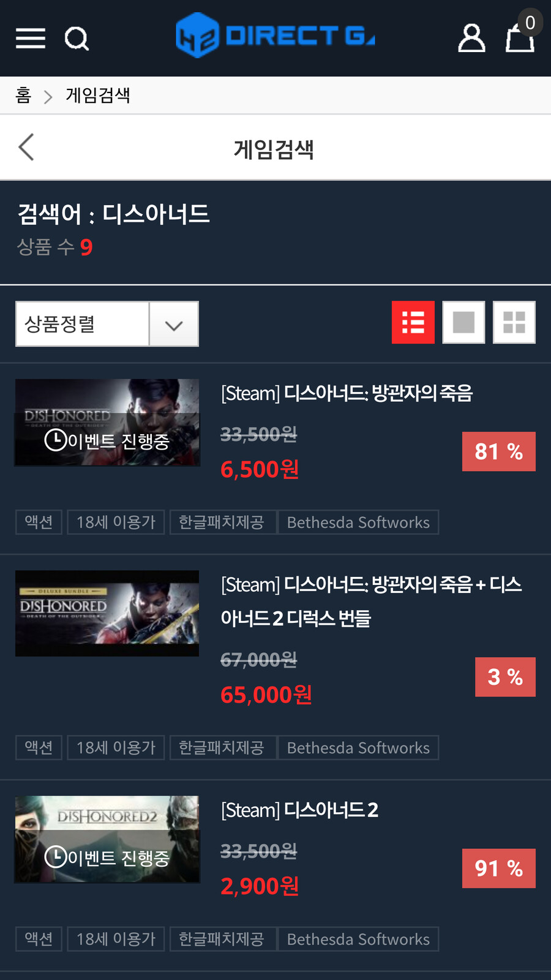Switch to single large tile view
Image resolution: width=551 pixels, height=980 pixels.
pyautogui.click(x=463, y=322)
